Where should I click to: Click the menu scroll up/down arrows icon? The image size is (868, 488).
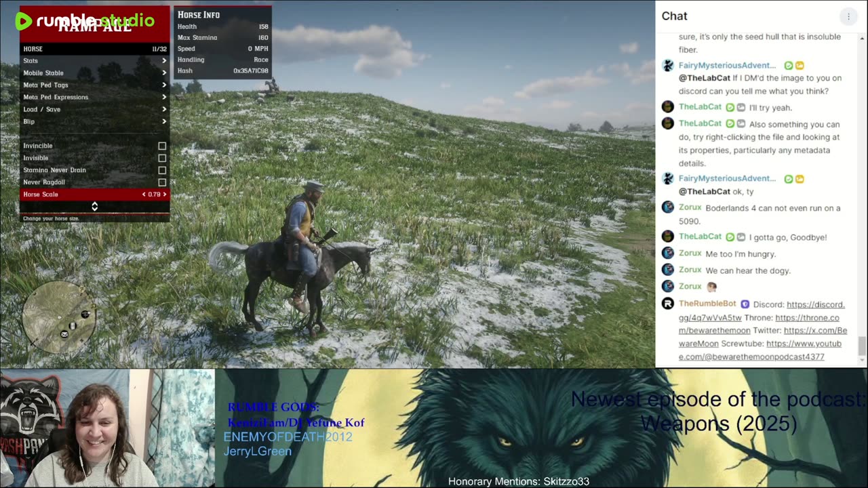[x=95, y=206]
